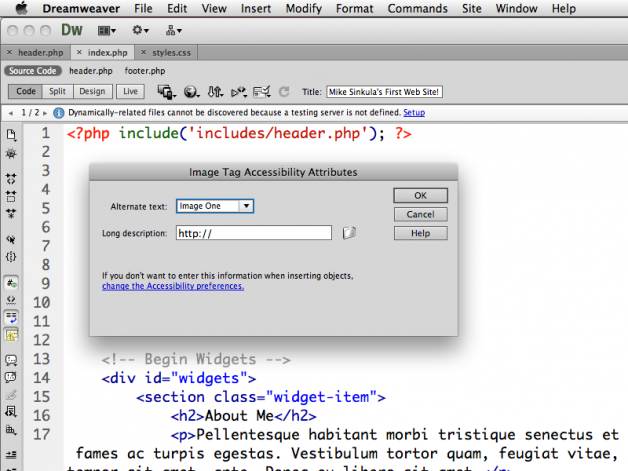Open the Apple menu
628x471 pixels.
[21, 8]
